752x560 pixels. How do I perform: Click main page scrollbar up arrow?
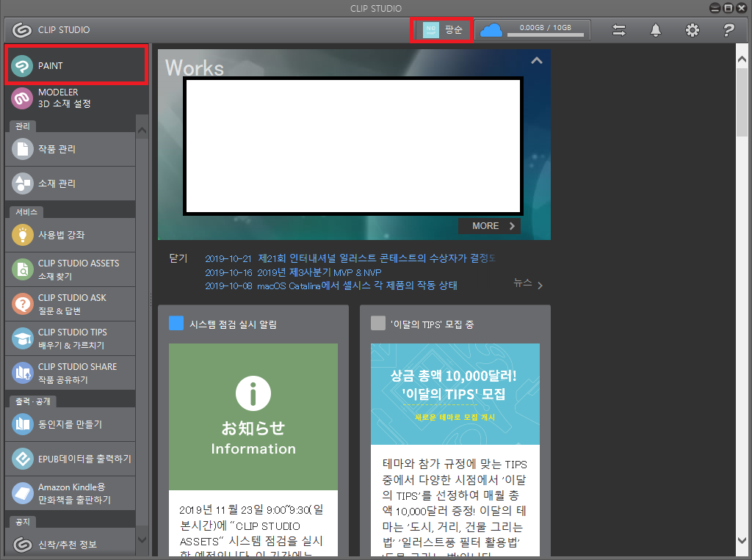pos(742,59)
